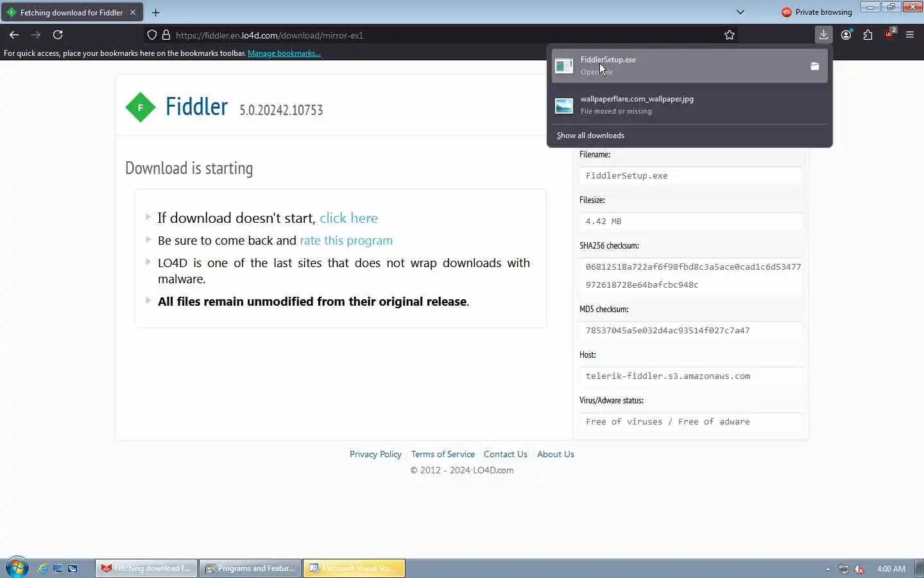Open the Firefox account icon
The width and height of the screenshot is (924, 578).
pos(846,35)
